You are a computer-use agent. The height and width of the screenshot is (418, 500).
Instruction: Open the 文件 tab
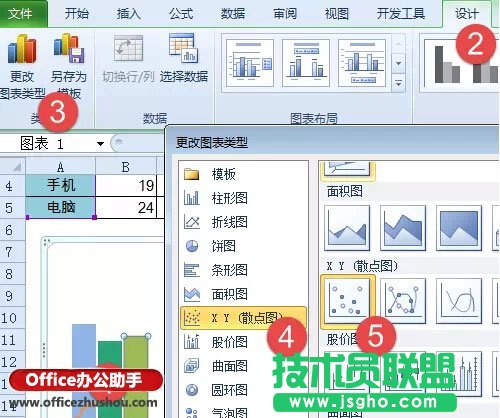21,13
